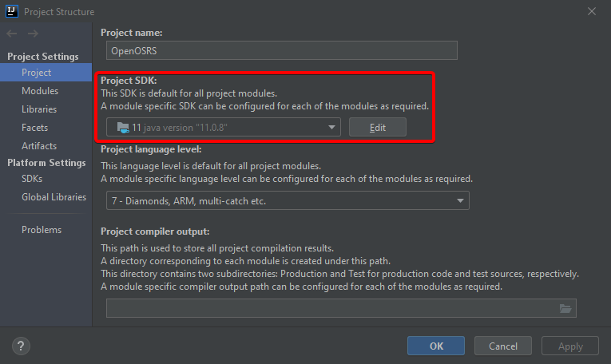Screen dimensions: 611x364
Task: Click the SDK folder icon in dropdown
Action: (122, 127)
